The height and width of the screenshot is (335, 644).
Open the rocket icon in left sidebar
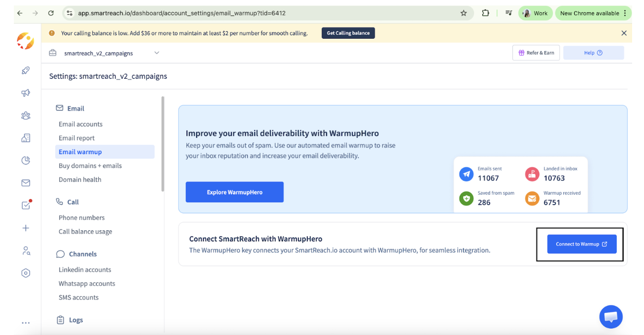coord(26,70)
